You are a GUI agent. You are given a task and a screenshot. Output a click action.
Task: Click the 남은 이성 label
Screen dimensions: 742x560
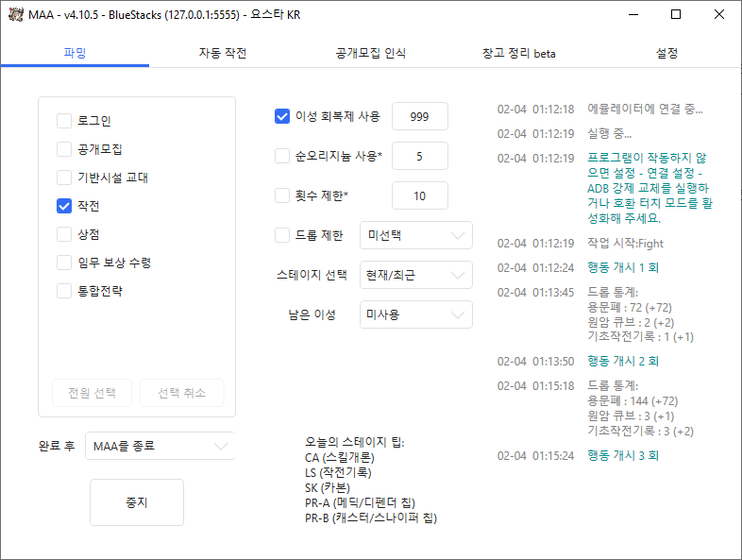[312, 314]
